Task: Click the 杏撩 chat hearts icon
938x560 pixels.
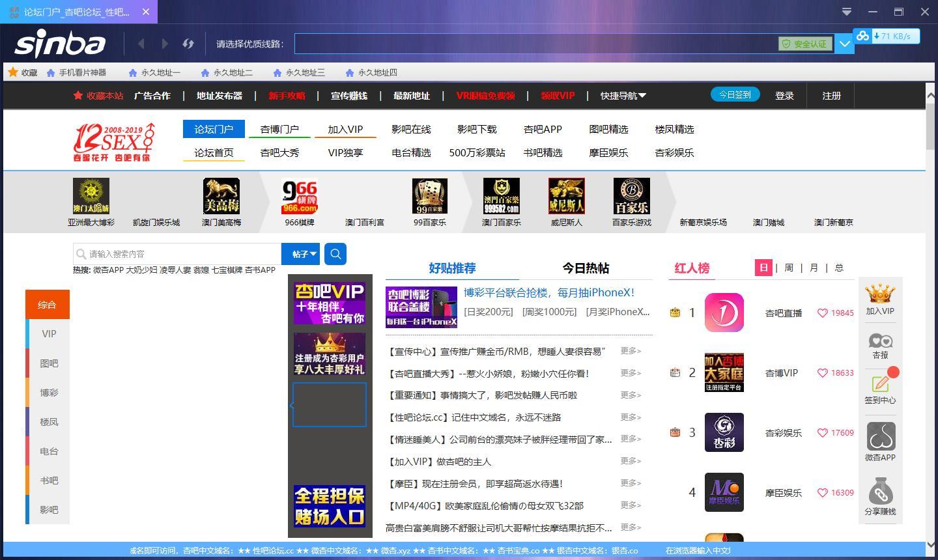Action: pyautogui.click(x=880, y=341)
